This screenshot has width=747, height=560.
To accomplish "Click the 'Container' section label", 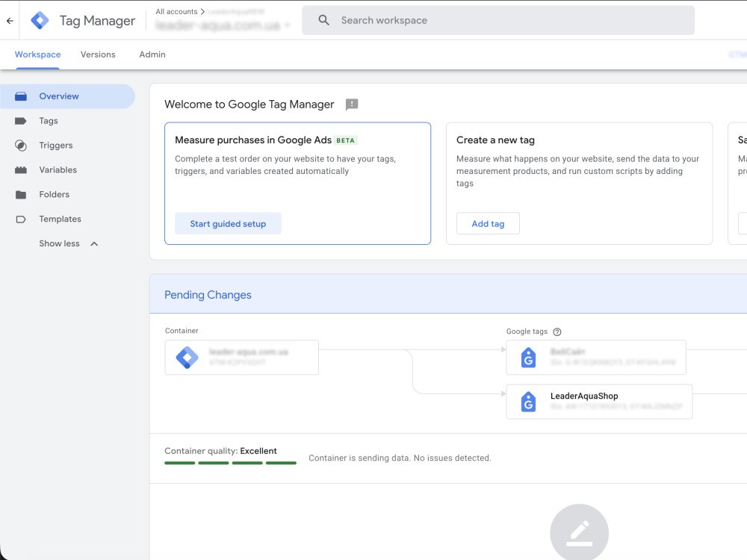I will pyautogui.click(x=182, y=331).
